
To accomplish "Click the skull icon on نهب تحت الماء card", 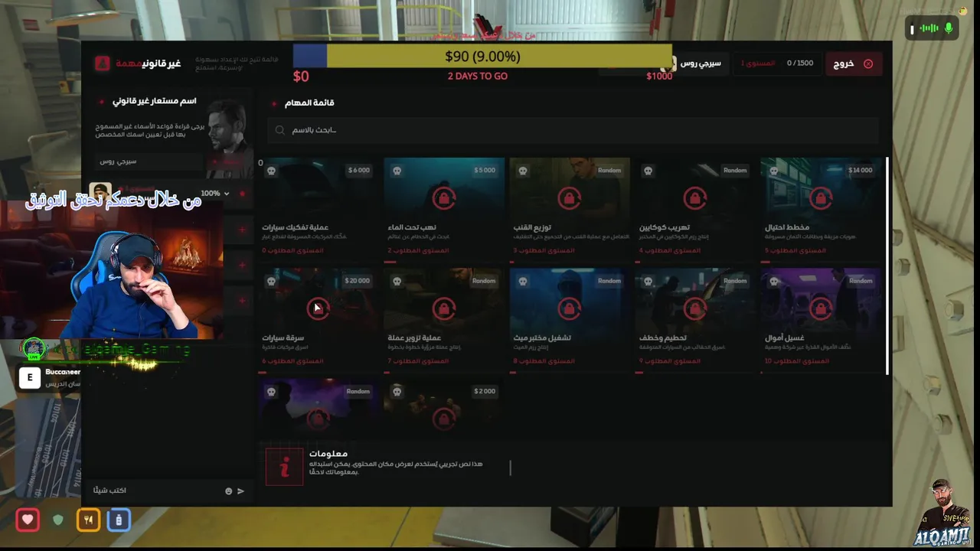I will click(397, 171).
